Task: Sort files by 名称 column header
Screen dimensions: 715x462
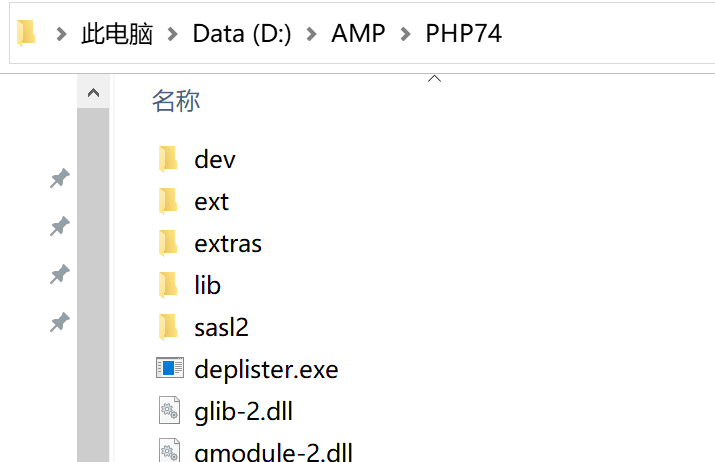Action: click(176, 100)
